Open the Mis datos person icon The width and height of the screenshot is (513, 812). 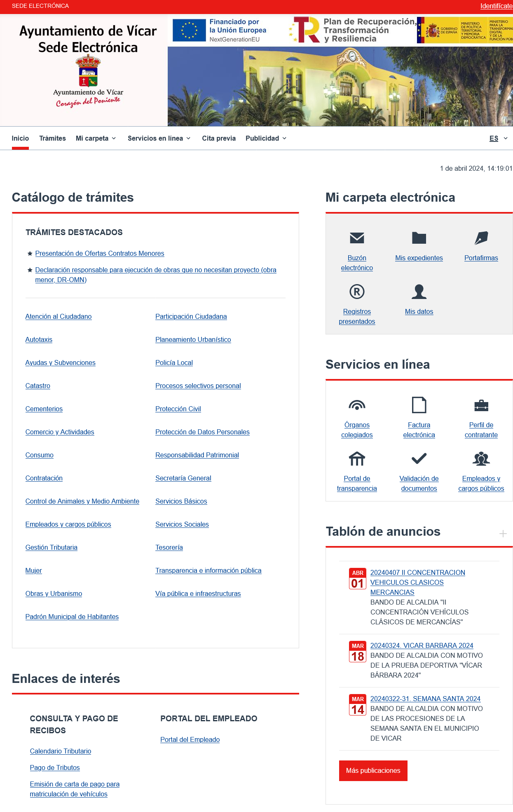(419, 292)
